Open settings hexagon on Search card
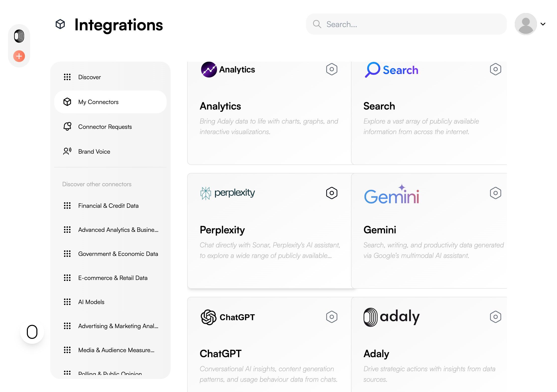This screenshot has height=392, width=557. pyautogui.click(x=495, y=69)
